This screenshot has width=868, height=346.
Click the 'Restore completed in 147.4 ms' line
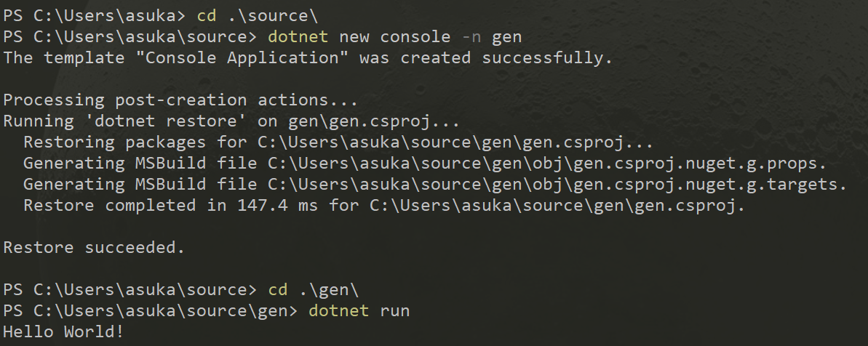pyautogui.click(x=384, y=206)
